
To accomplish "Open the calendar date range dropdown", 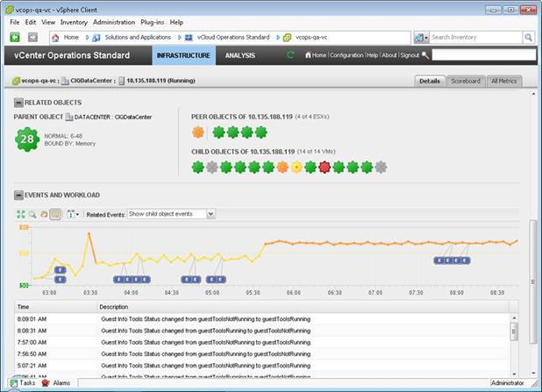I will (73, 214).
